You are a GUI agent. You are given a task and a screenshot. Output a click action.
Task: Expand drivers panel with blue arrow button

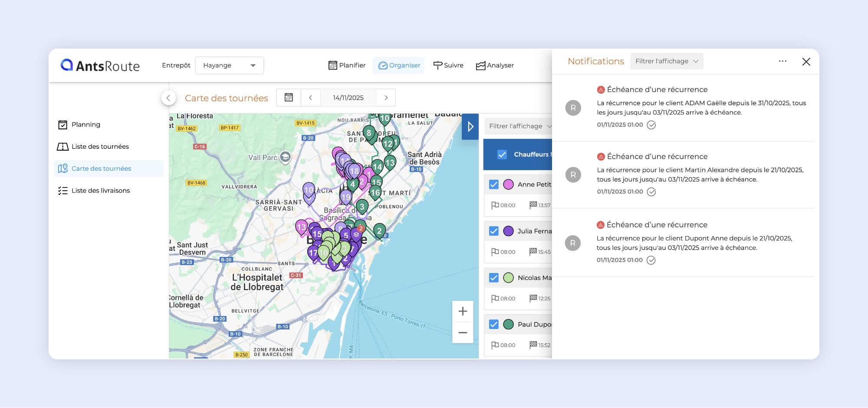pyautogui.click(x=470, y=127)
